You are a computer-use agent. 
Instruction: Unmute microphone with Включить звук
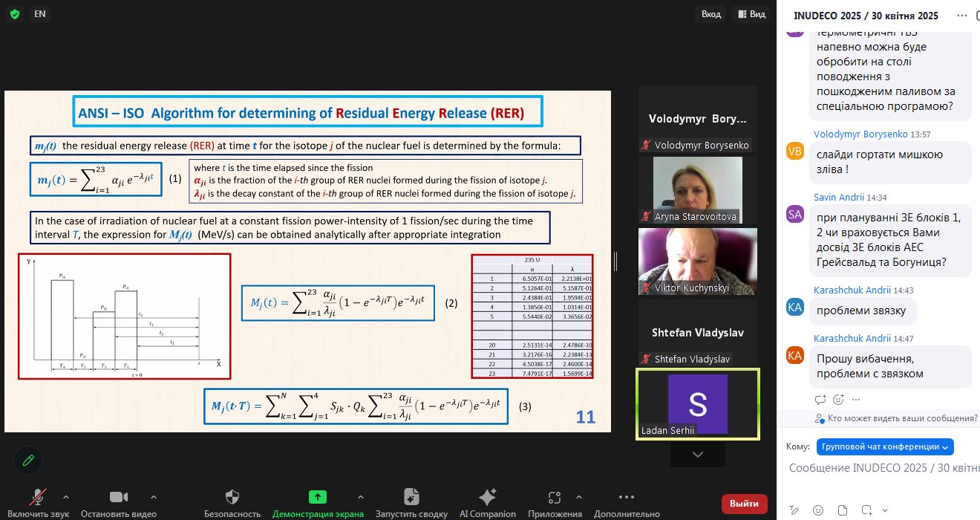39,497
